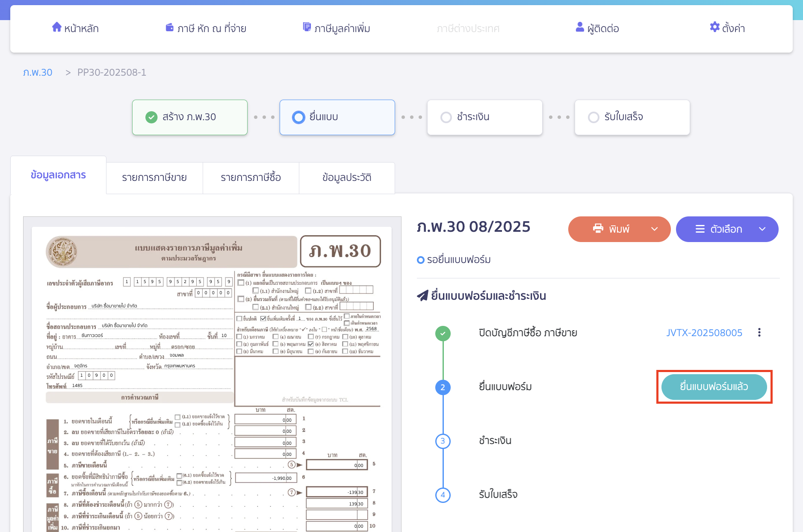Click the สร้าง ภ.พ.30 completed step

(189, 117)
